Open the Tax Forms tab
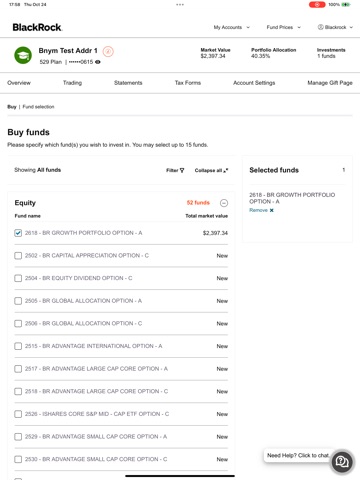The width and height of the screenshot is (360, 480). coord(188,83)
